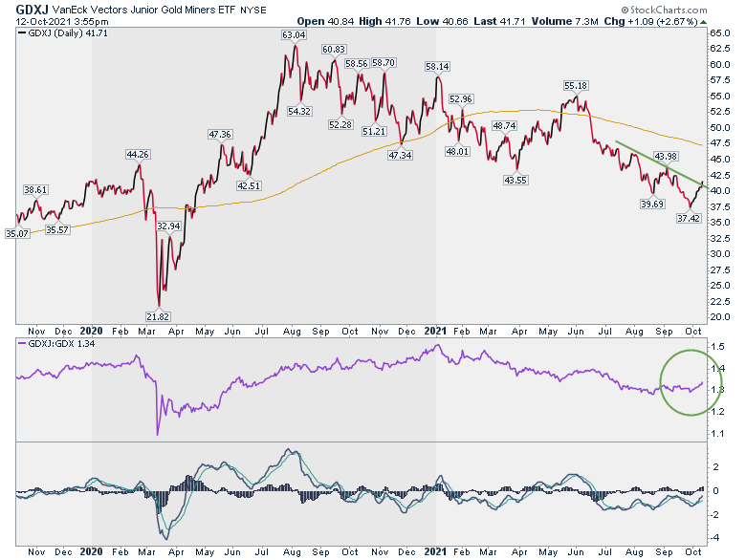This screenshot has width=746, height=560.
Task: Click the 'Chg +1.09 (+2.67%)' value
Action: [x=651, y=21]
